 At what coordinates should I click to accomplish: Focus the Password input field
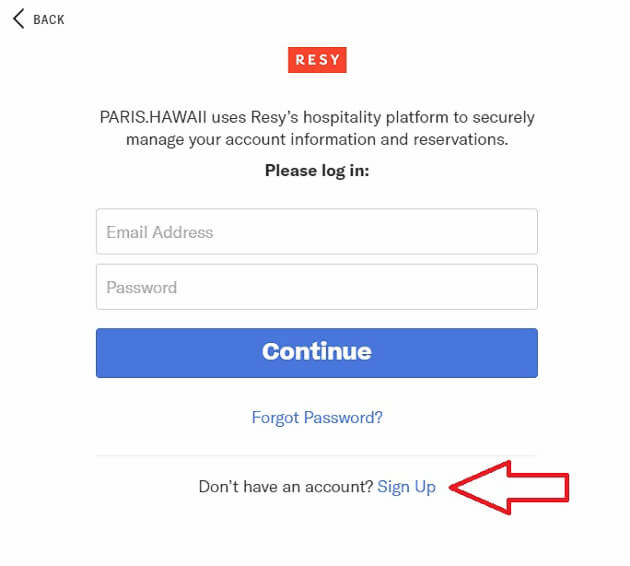(x=317, y=287)
